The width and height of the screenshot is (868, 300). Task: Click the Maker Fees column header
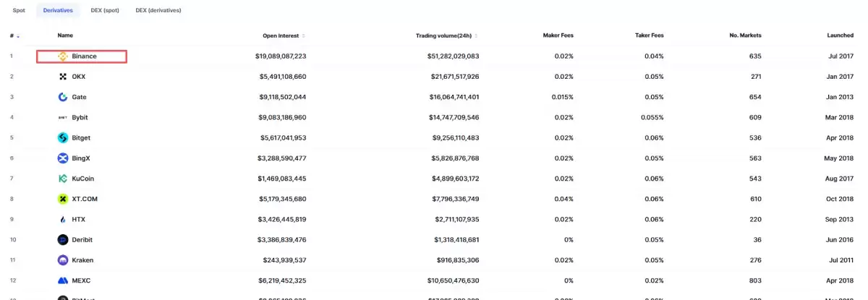click(558, 35)
